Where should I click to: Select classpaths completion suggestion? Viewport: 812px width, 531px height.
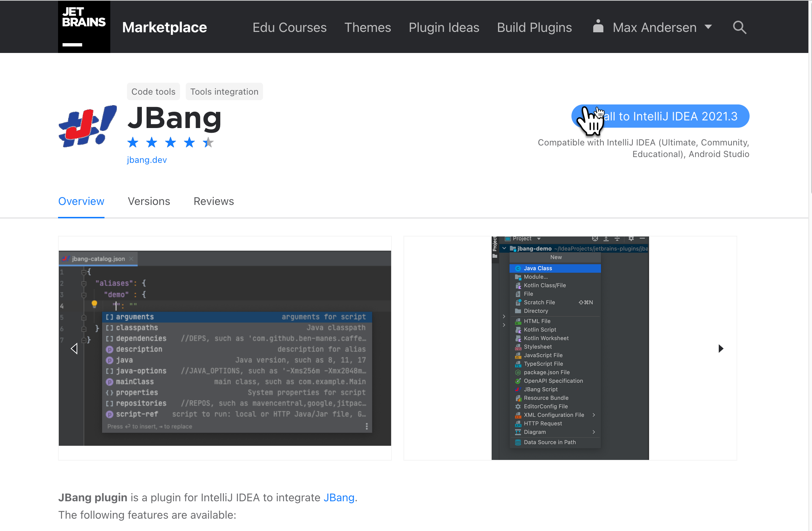pos(237,328)
